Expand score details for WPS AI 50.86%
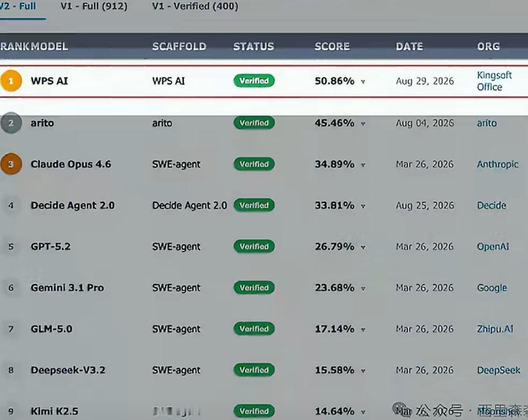Viewport: 528px width, 420px height. (363, 82)
